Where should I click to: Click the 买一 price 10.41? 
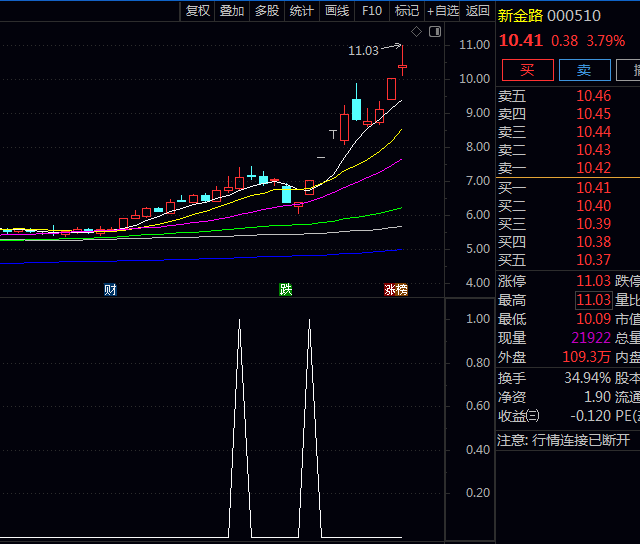[593, 187]
